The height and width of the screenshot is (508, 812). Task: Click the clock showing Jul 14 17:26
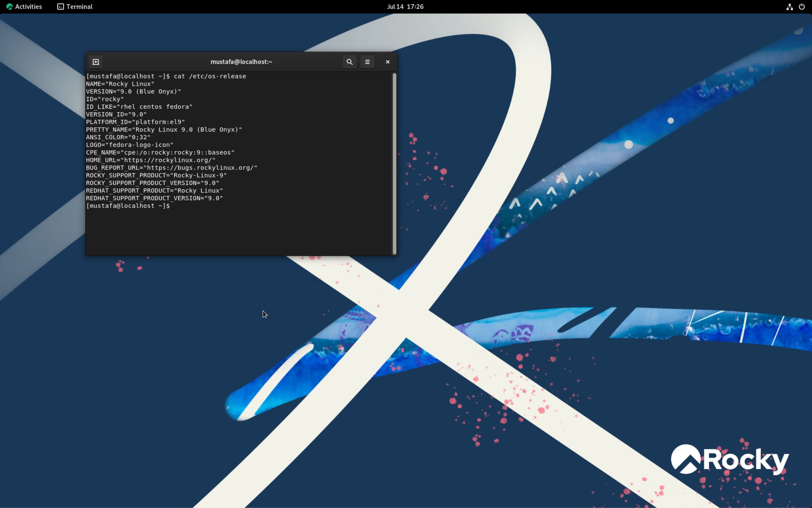[x=405, y=6]
